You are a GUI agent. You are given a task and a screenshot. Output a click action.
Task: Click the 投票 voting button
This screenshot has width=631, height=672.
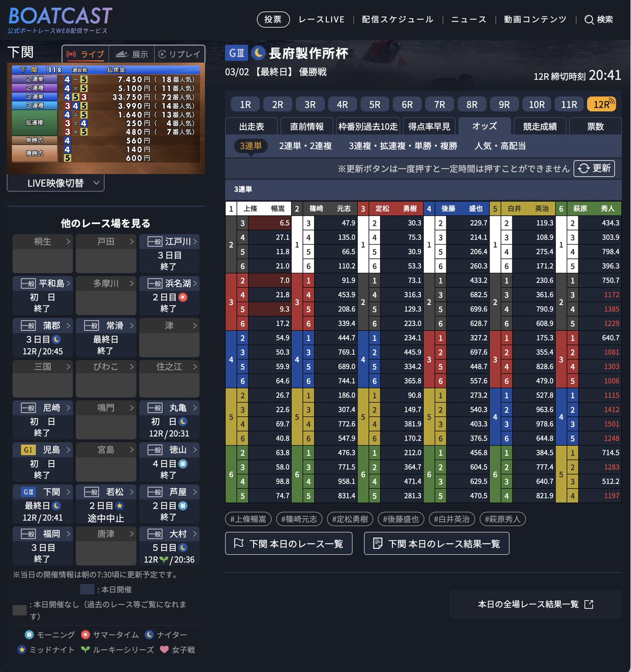click(273, 18)
